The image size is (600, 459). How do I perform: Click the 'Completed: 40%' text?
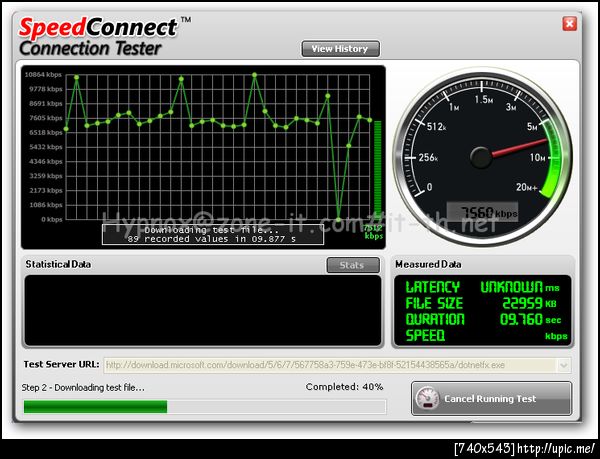[x=344, y=387]
